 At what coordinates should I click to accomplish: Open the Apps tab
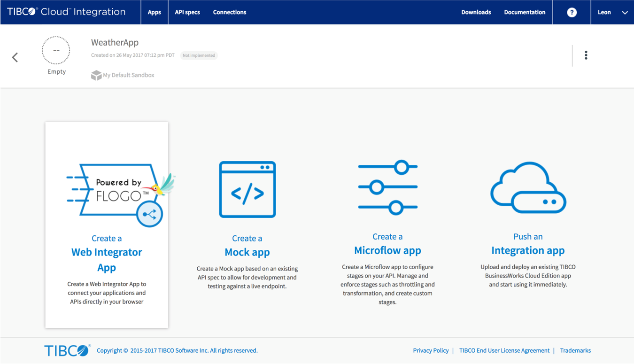pyautogui.click(x=155, y=13)
